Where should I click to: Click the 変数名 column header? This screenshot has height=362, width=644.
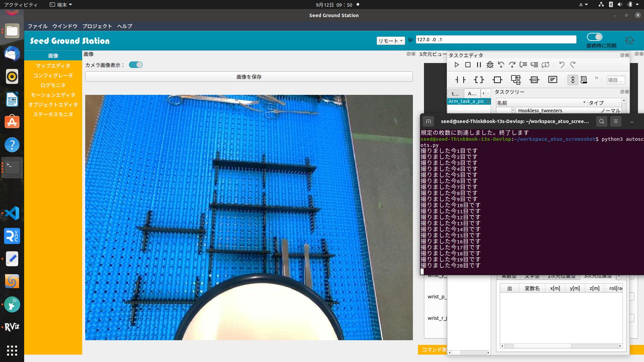pos(532,288)
